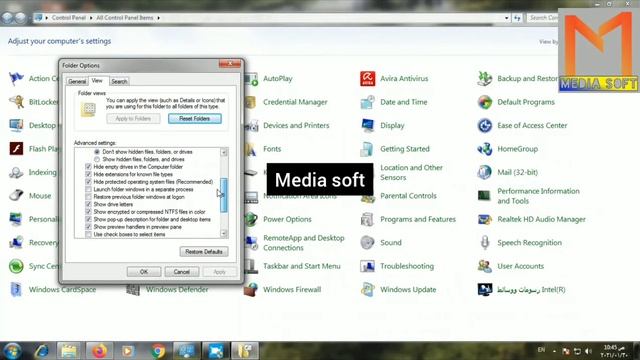Image resolution: width=640 pixels, height=360 pixels.
Task: Click the Advanced settings scroll up arrow
Action: [224, 152]
